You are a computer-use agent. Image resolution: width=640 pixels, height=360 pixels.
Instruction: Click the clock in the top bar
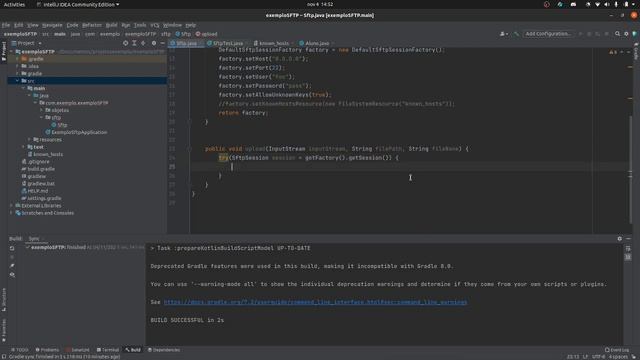(x=320, y=4)
